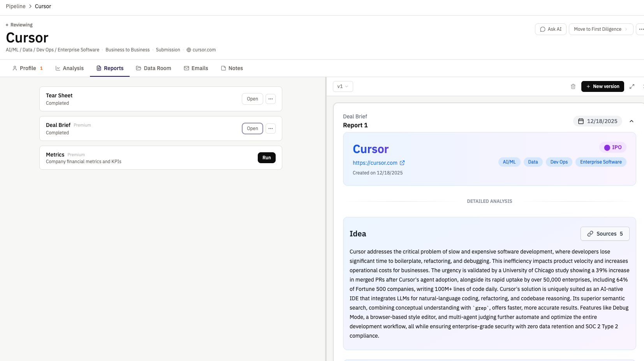Click the AI/ML tag chip
Screen dimensions: 644x361
click(x=509, y=162)
